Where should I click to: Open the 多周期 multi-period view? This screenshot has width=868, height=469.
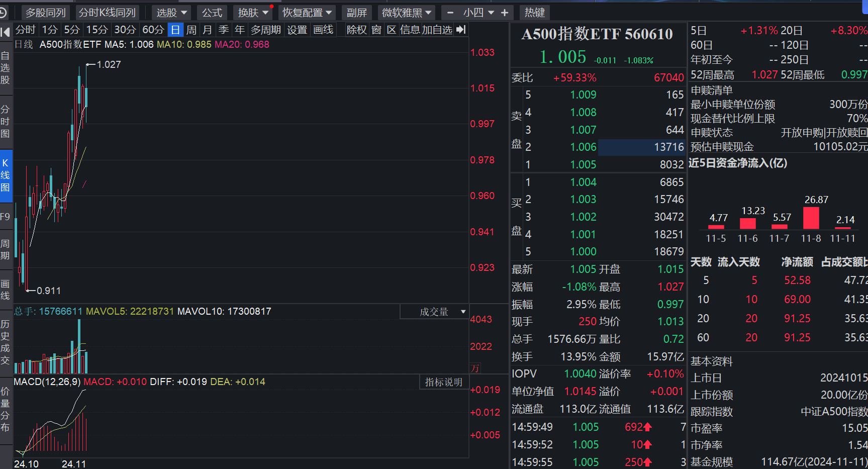click(x=266, y=30)
